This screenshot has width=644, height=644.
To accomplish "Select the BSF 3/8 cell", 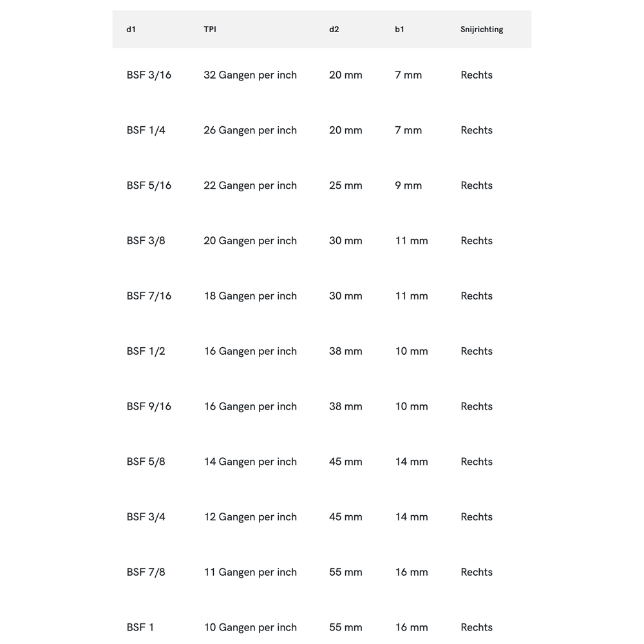I will 146,241.
